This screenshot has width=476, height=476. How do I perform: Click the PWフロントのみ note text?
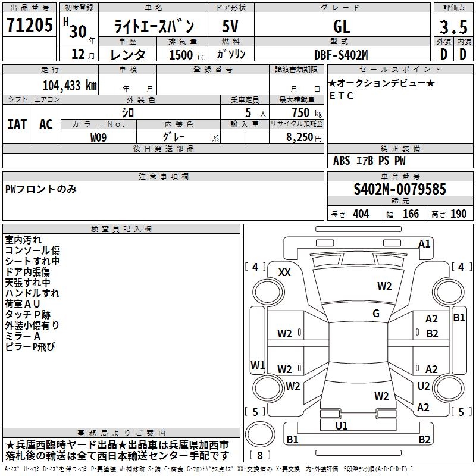(40, 189)
